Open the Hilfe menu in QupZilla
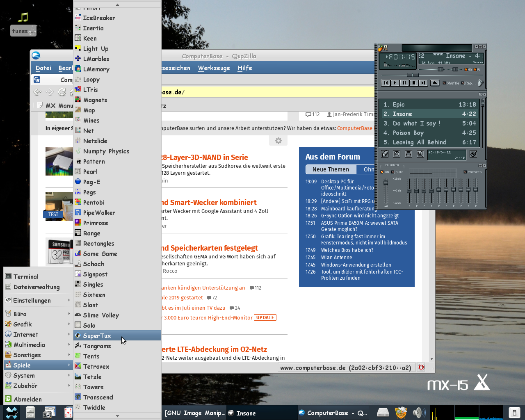525x420 pixels. point(244,68)
